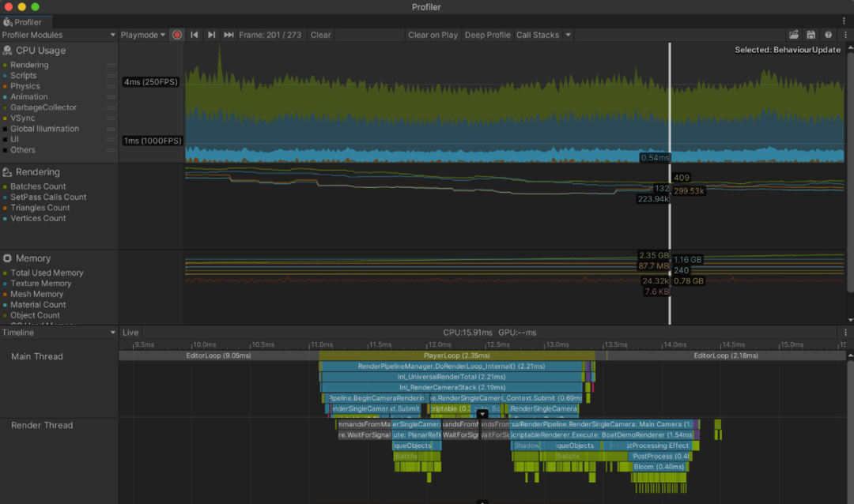The height and width of the screenshot is (504, 854).
Task: Toggle the Global Illumination category
Action: click(x=5, y=129)
